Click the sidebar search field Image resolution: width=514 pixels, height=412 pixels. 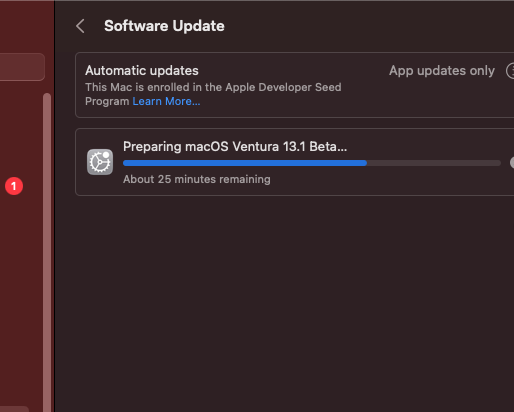(22, 67)
